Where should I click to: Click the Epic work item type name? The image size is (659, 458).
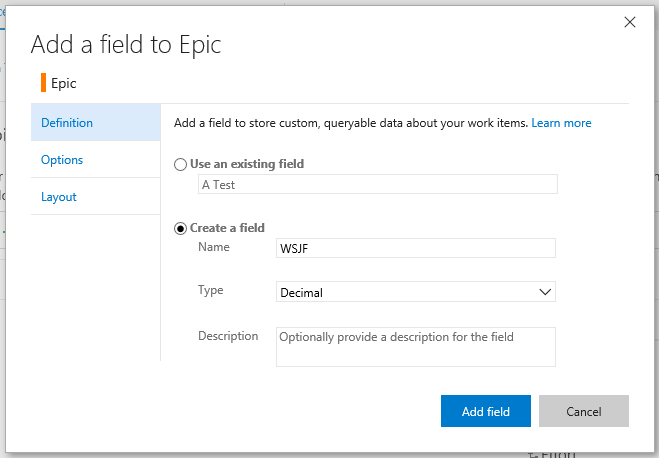click(63, 83)
